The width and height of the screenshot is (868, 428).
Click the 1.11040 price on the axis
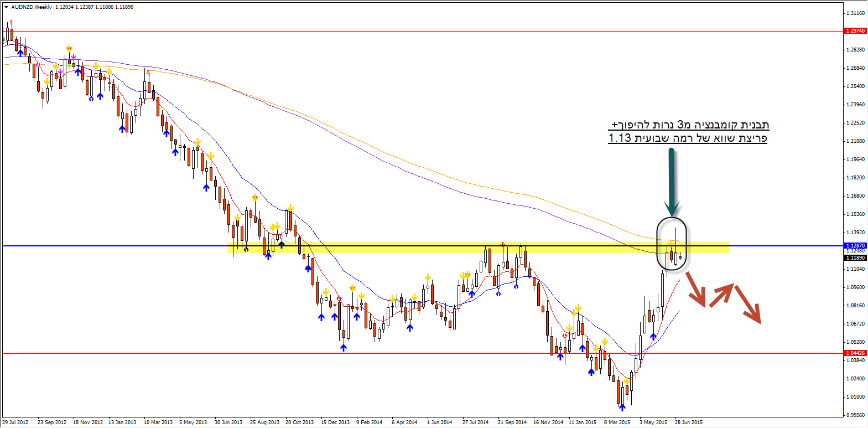(855, 269)
